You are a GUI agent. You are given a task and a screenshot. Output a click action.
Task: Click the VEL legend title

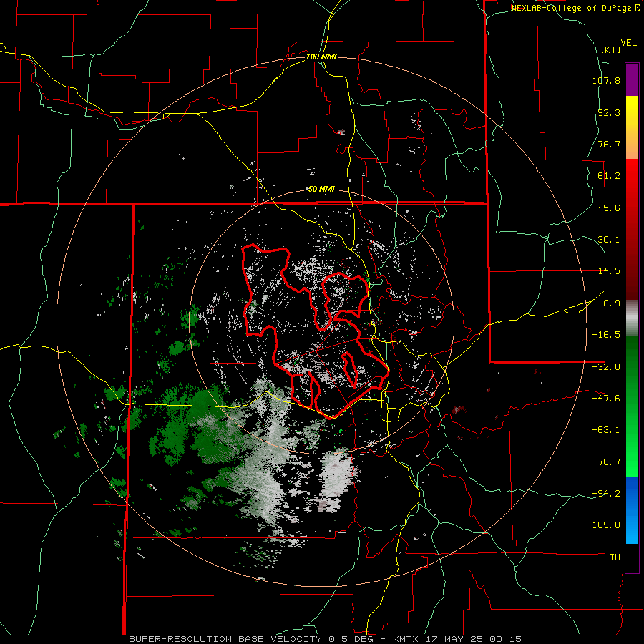pos(628,43)
